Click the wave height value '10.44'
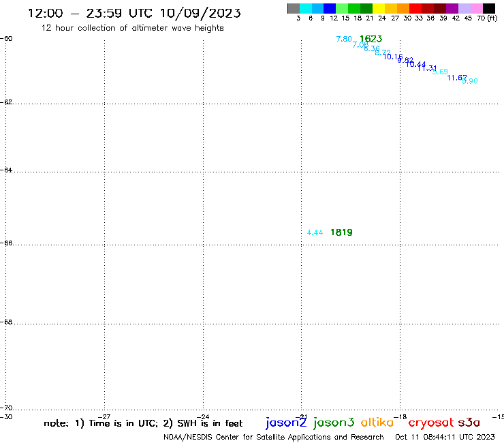 pos(415,64)
